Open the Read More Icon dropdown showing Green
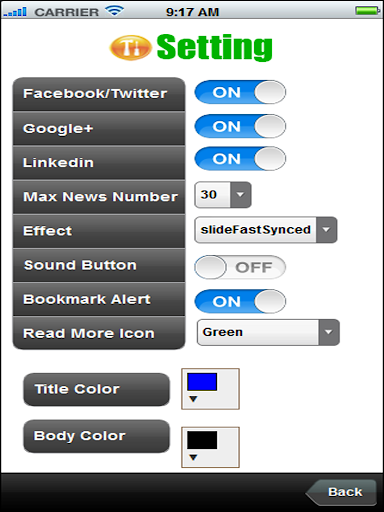The height and width of the screenshot is (512, 384). pyautogui.click(x=268, y=332)
